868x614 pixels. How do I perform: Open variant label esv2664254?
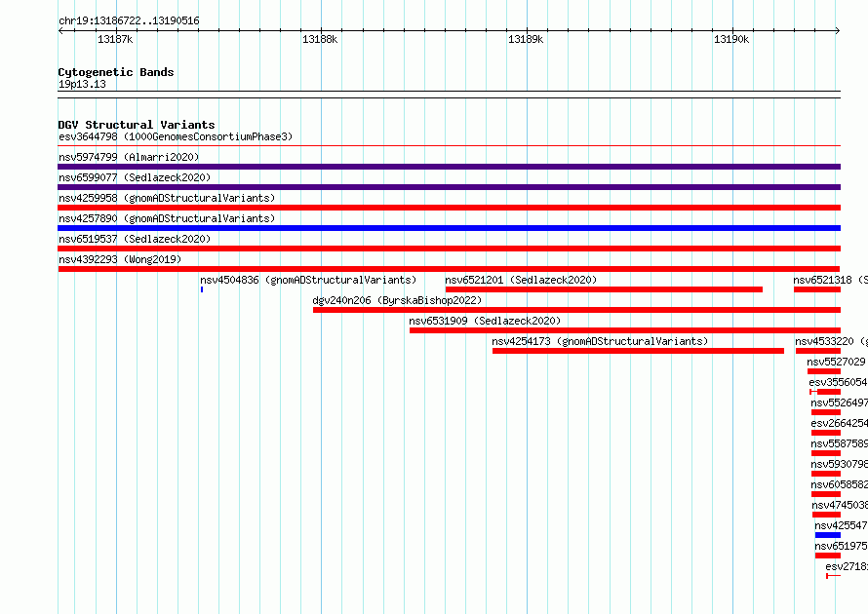(839, 423)
